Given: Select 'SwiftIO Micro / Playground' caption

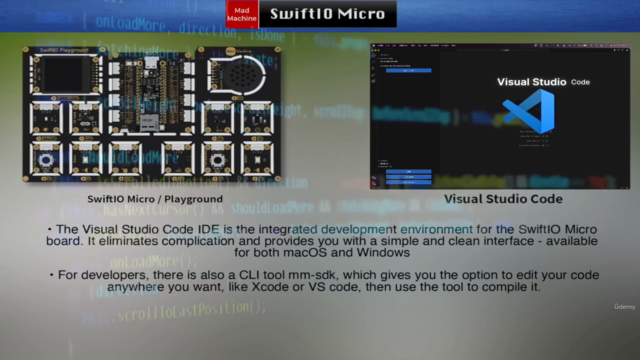Looking at the screenshot, I should pos(155,199).
